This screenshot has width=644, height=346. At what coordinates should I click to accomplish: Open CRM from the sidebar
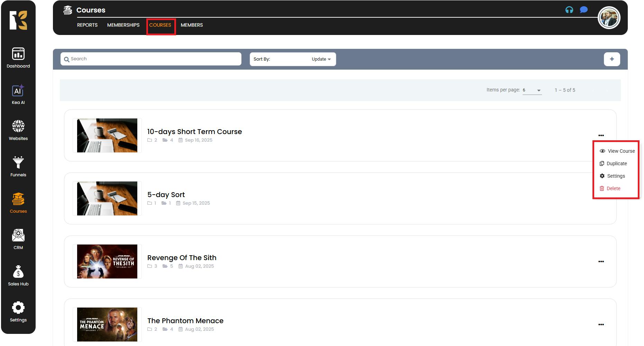pos(18,239)
